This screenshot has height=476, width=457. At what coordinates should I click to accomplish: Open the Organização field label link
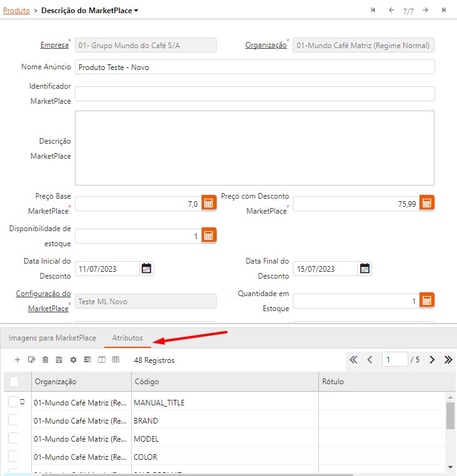265,45
